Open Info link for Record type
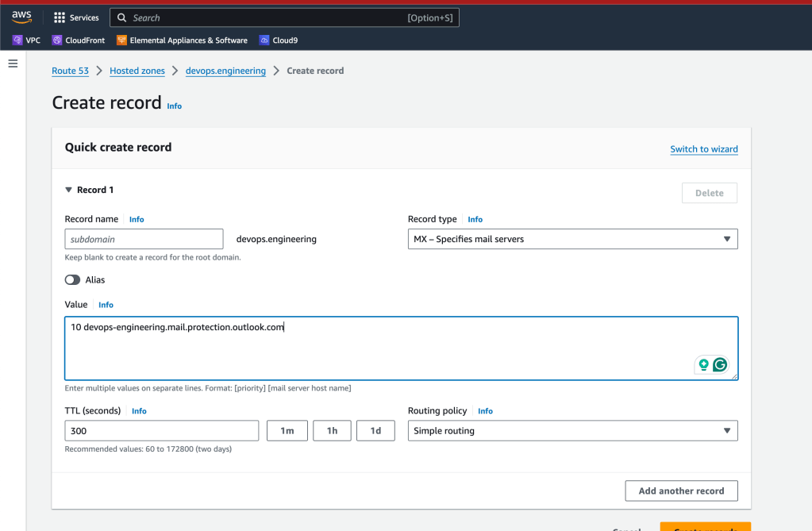 click(475, 219)
